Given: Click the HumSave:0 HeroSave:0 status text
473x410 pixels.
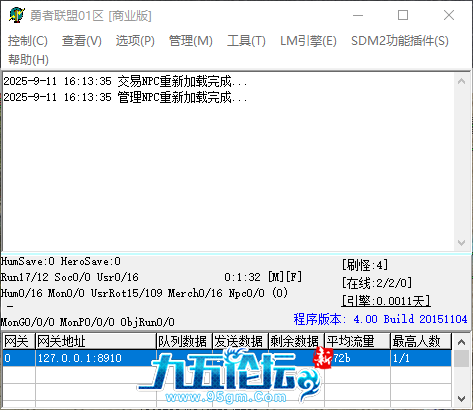Looking at the screenshot, I should click(61, 261).
